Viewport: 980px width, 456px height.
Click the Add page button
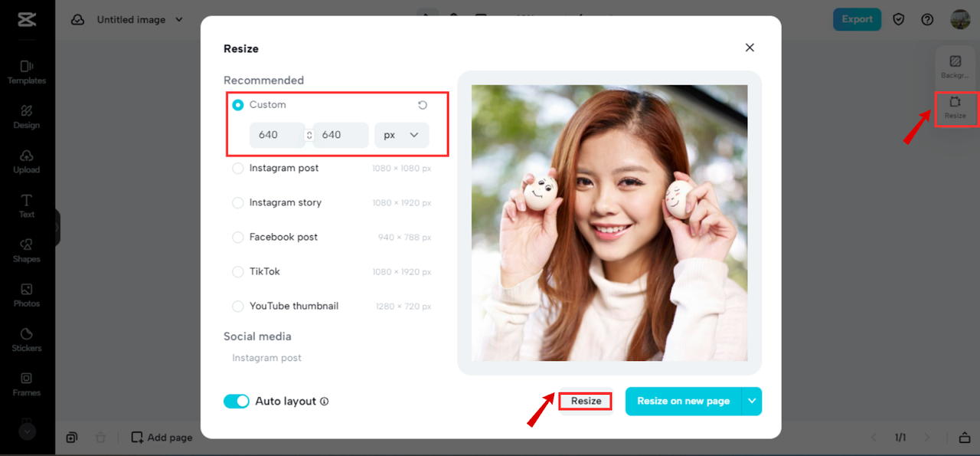pyautogui.click(x=162, y=438)
